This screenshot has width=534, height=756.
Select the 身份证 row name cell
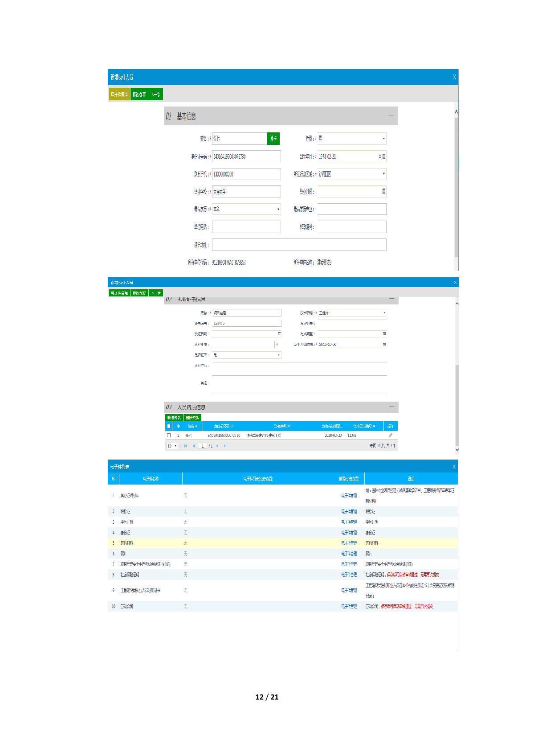point(151,533)
